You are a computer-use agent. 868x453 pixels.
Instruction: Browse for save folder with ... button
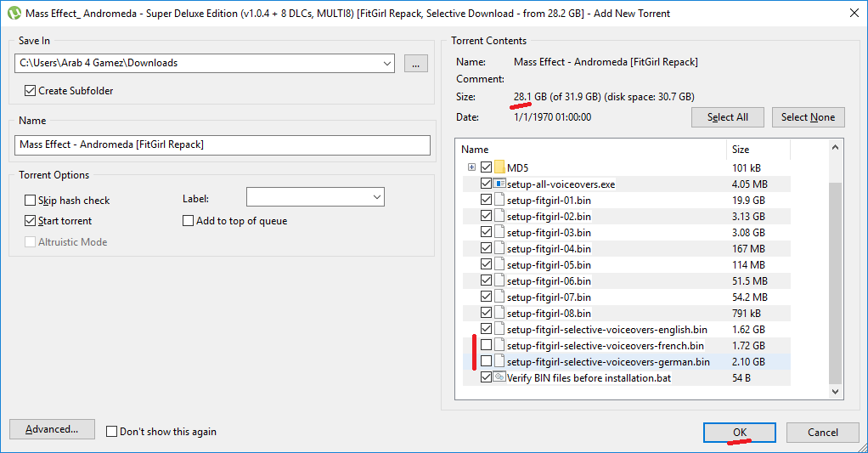[415, 63]
